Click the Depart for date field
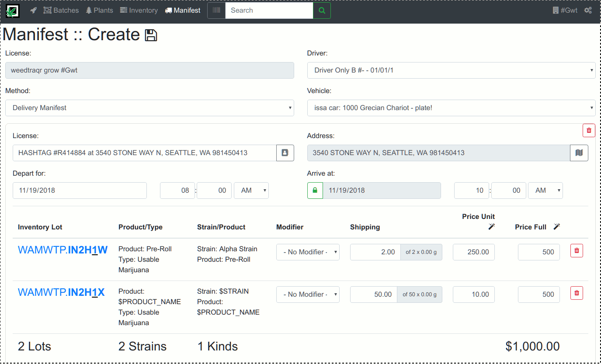Screen dimensions: 601x364 point(80,191)
